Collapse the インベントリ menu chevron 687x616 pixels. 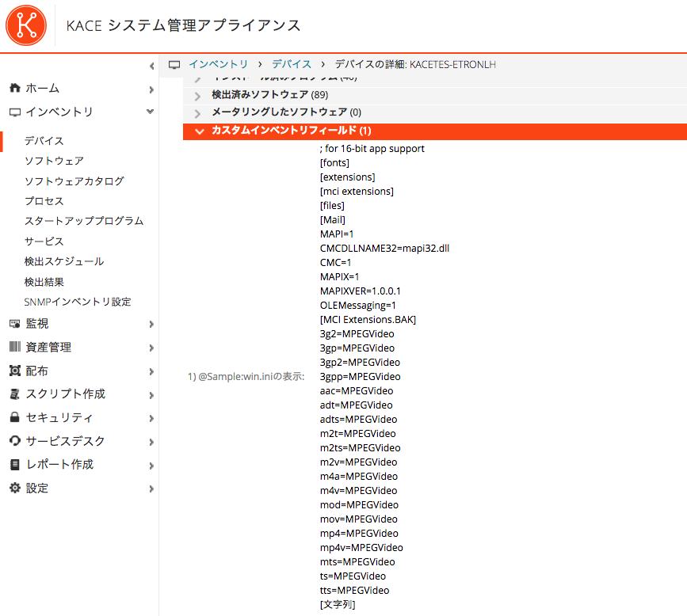pyautogui.click(x=151, y=112)
